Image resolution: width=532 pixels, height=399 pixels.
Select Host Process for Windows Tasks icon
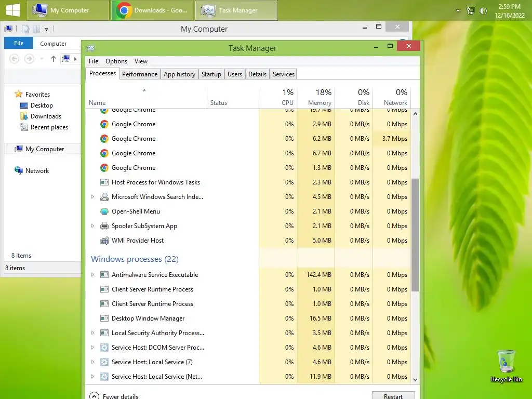[104, 182]
